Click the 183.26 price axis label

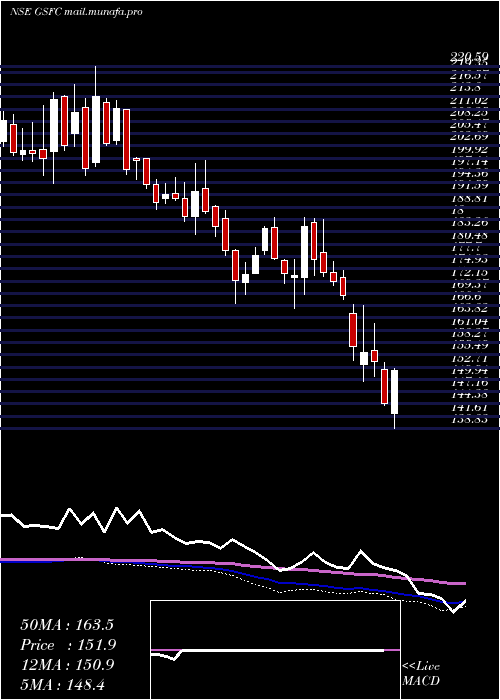click(x=469, y=222)
